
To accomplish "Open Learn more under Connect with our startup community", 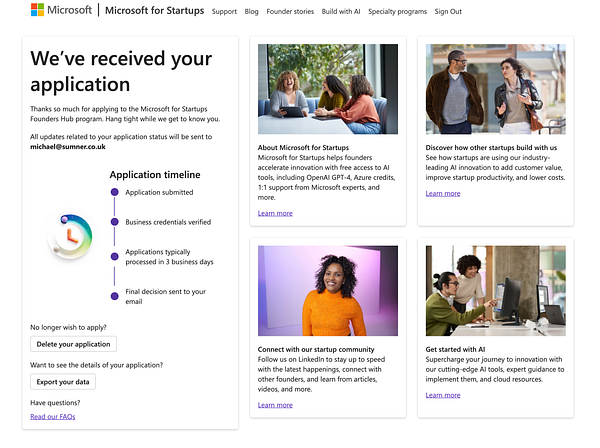I will 275,405.
